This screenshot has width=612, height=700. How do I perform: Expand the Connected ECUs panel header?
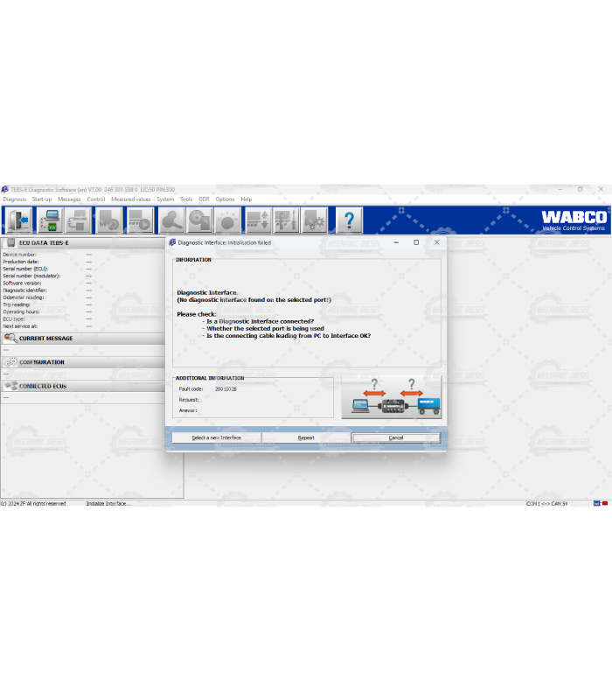pos(43,386)
